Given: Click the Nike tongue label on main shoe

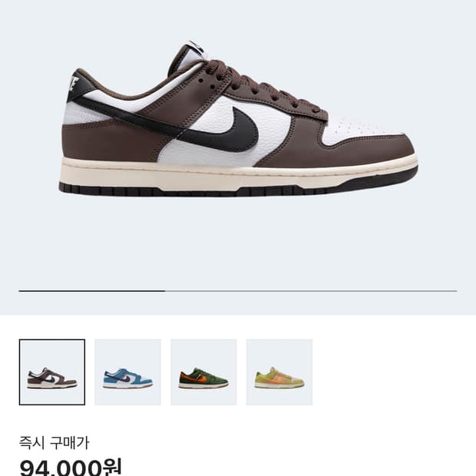Looking at the screenshot, I should pos(196,48).
